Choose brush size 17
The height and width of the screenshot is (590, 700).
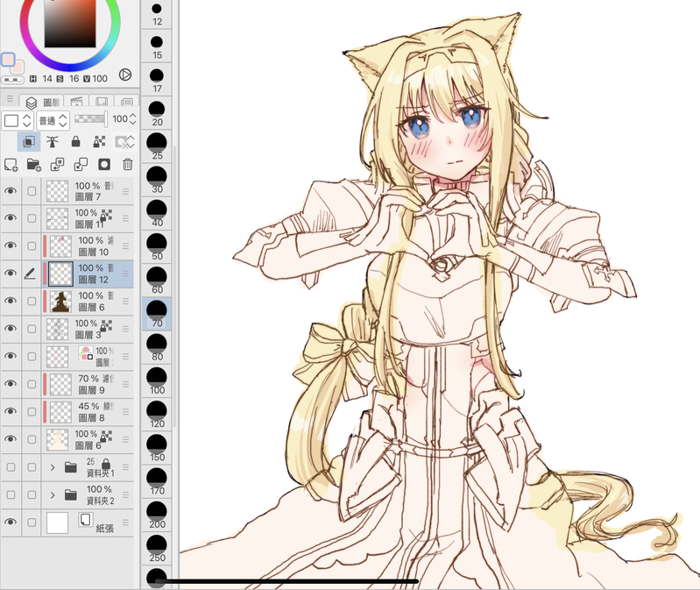[x=157, y=80]
